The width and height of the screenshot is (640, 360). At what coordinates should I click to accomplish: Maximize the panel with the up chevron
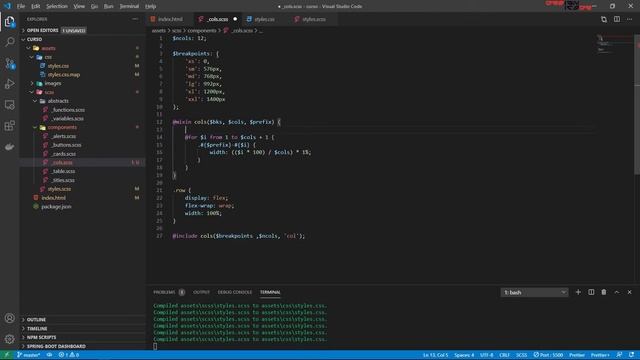click(617, 292)
